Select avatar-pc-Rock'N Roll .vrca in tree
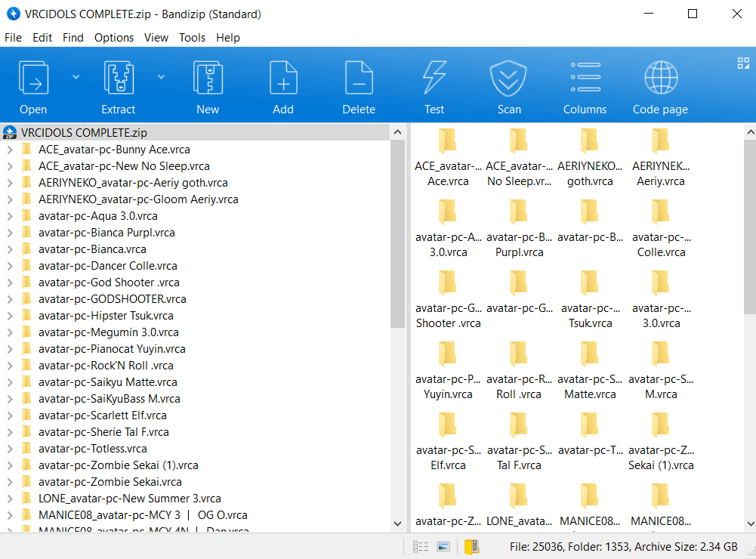 coord(106,366)
